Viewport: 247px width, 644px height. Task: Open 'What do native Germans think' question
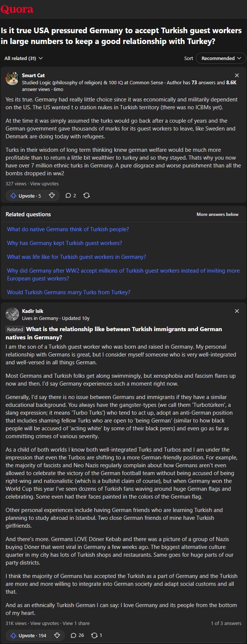[x=68, y=229]
